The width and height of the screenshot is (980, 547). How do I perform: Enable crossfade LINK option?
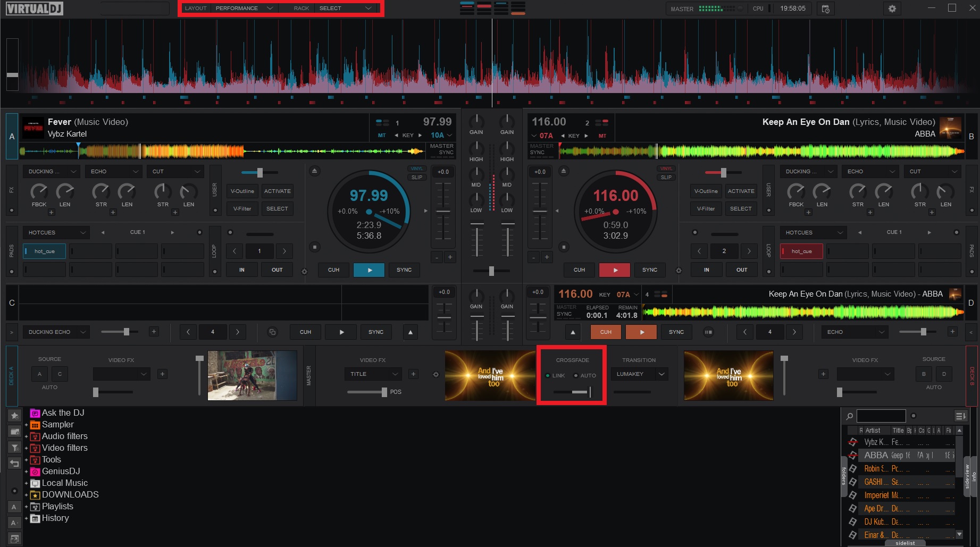pyautogui.click(x=555, y=375)
